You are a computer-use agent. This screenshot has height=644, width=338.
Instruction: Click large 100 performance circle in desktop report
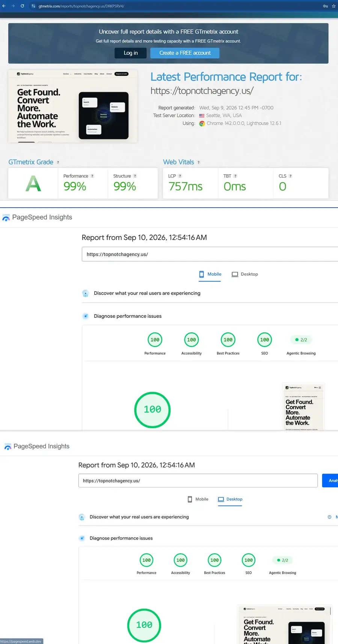click(144, 625)
